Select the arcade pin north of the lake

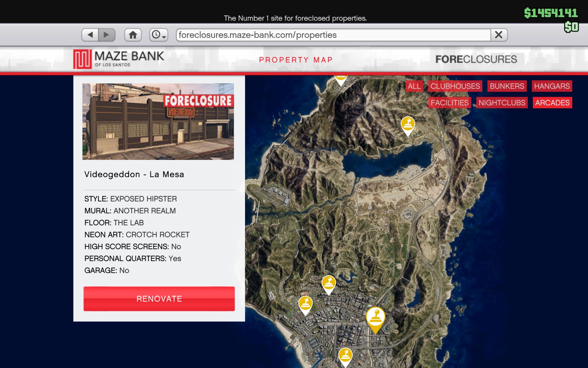click(x=408, y=125)
